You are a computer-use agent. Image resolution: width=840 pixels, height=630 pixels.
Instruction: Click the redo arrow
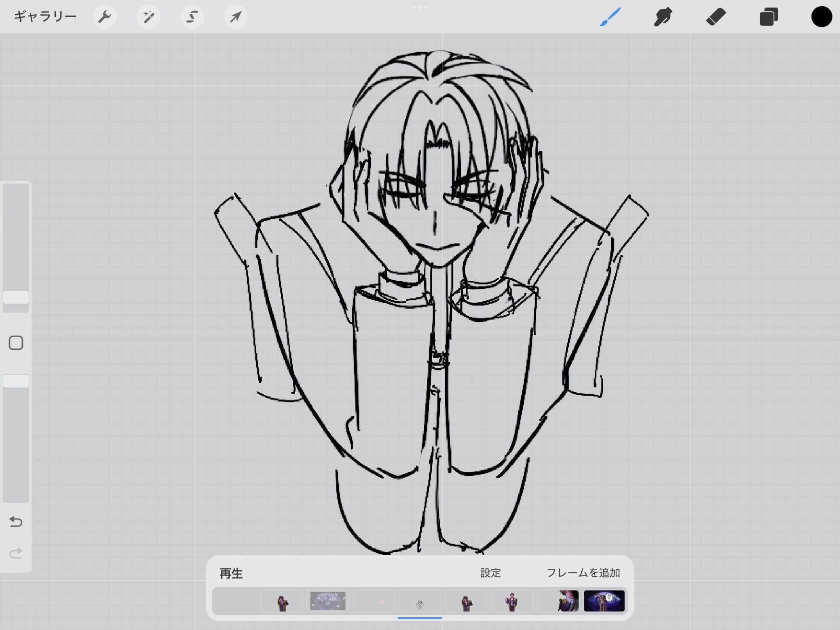(16, 553)
